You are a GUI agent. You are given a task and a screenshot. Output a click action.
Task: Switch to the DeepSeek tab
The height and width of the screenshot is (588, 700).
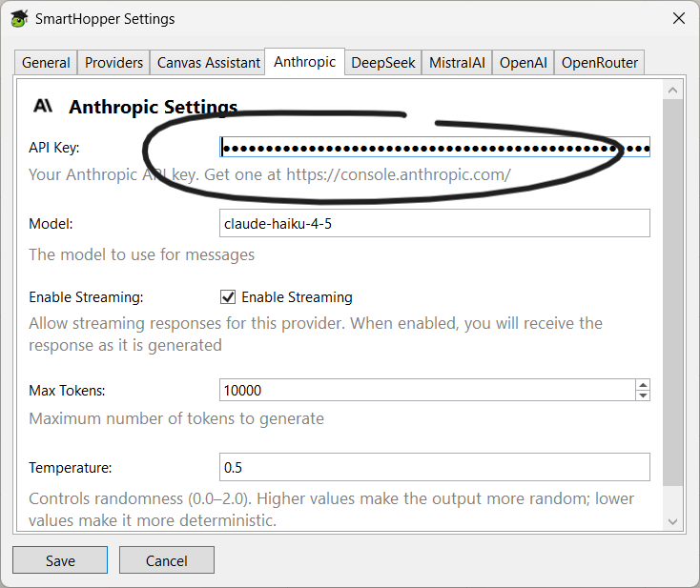coord(383,63)
